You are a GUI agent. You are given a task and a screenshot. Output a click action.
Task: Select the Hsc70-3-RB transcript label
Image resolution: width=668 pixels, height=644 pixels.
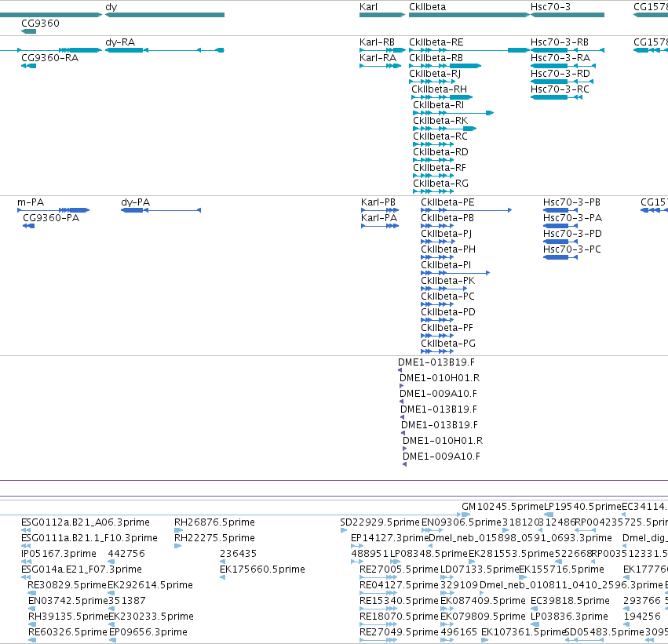(560, 42)
